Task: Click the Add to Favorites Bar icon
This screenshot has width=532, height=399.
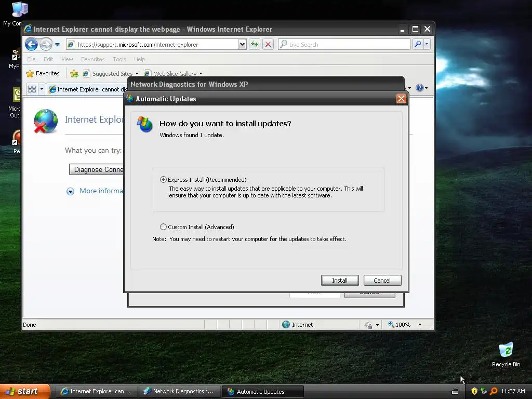Action: [x=74, y=73]
